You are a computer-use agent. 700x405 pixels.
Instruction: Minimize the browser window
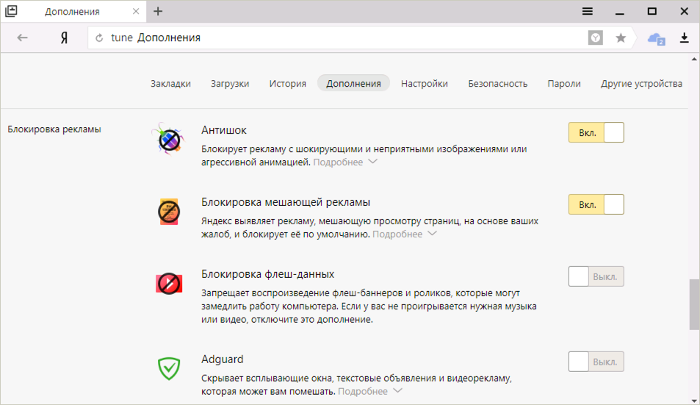click(x=620, y=12)
